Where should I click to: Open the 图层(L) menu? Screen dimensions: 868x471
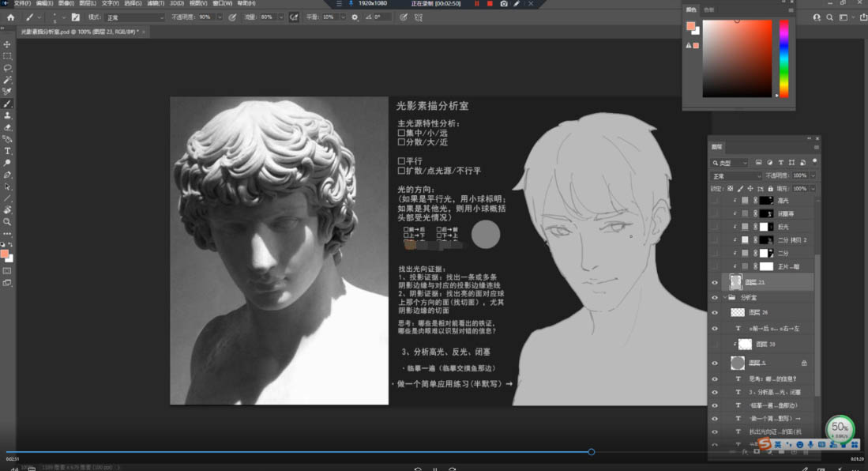coord(88,3)
